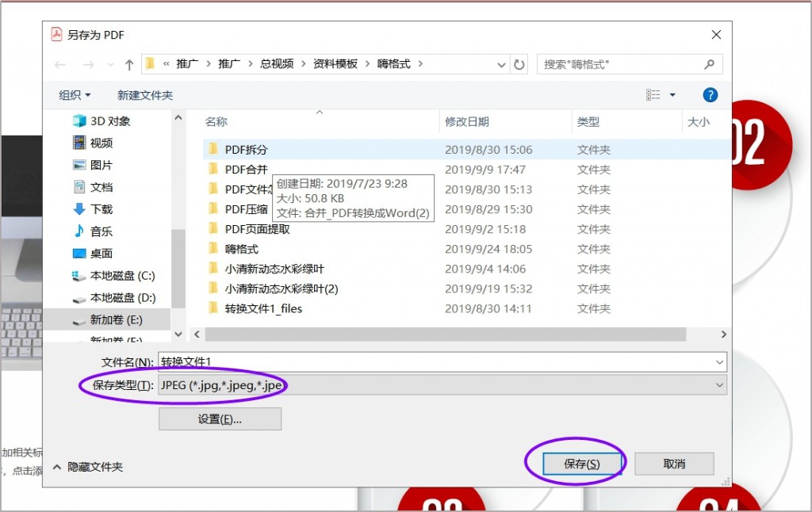The width and height of the screenshot is (812, 512).
Task: Select the PDF合并 folder
Action: tap(246, 170)
